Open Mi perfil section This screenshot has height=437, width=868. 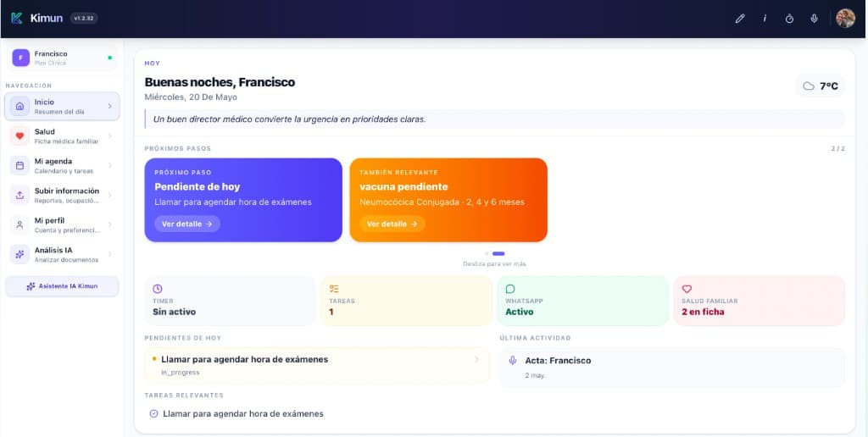click(x=62, y=224)
